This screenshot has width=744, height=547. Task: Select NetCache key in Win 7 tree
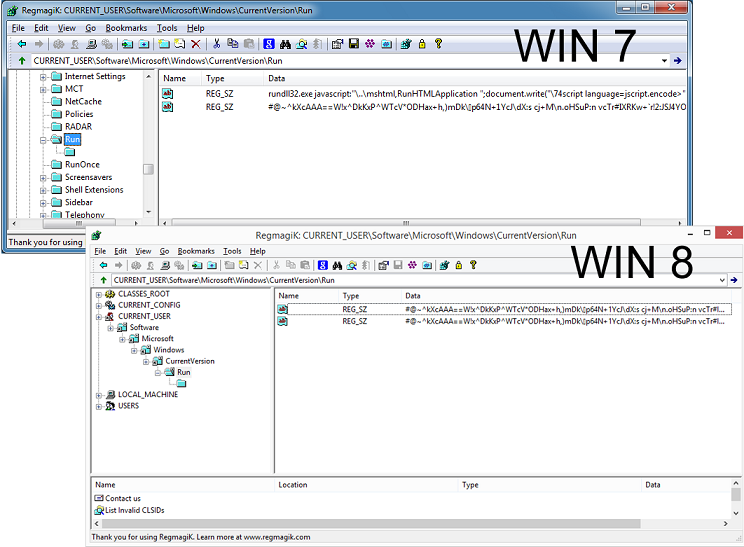[83, 102]
